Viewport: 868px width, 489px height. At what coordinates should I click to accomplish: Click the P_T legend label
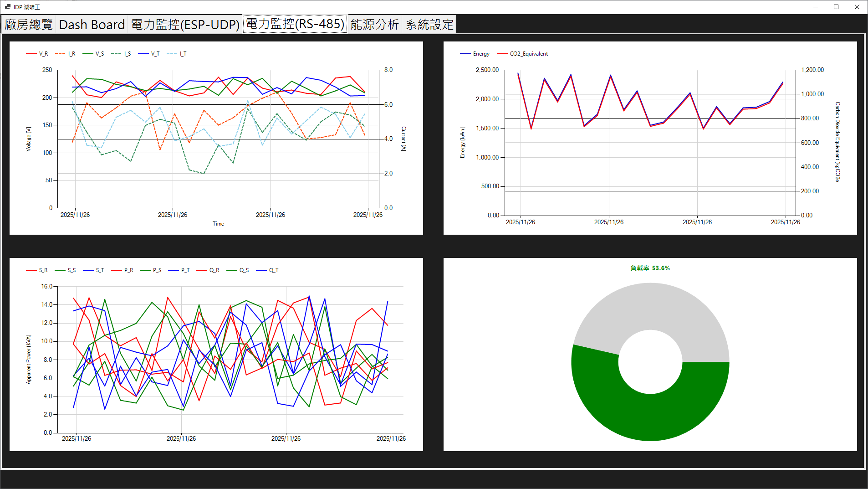click(185, 270)
